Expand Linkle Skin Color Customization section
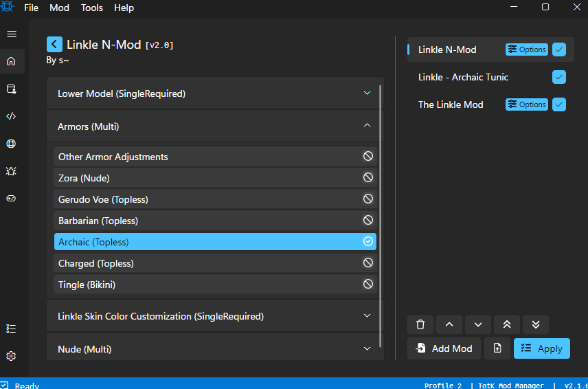 (215, 316)
